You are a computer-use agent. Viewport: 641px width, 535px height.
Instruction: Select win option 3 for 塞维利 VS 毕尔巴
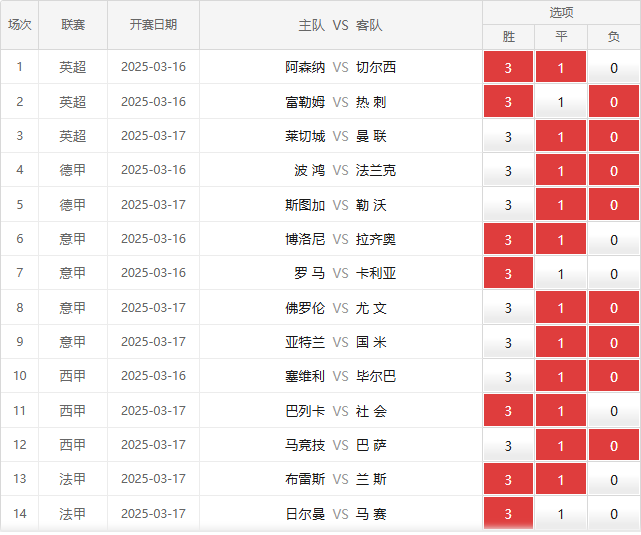(x=508, y=376)
